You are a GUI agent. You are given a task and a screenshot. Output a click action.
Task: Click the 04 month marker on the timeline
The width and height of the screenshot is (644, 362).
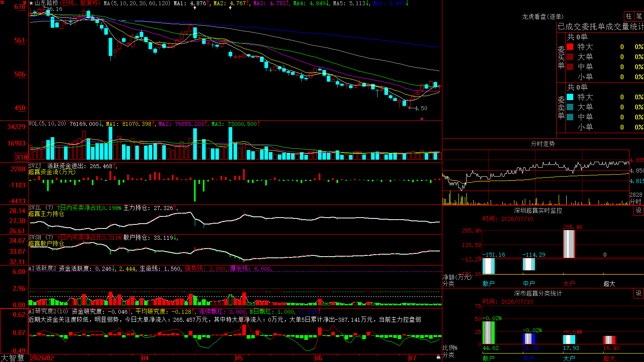(x=145, y=358)
